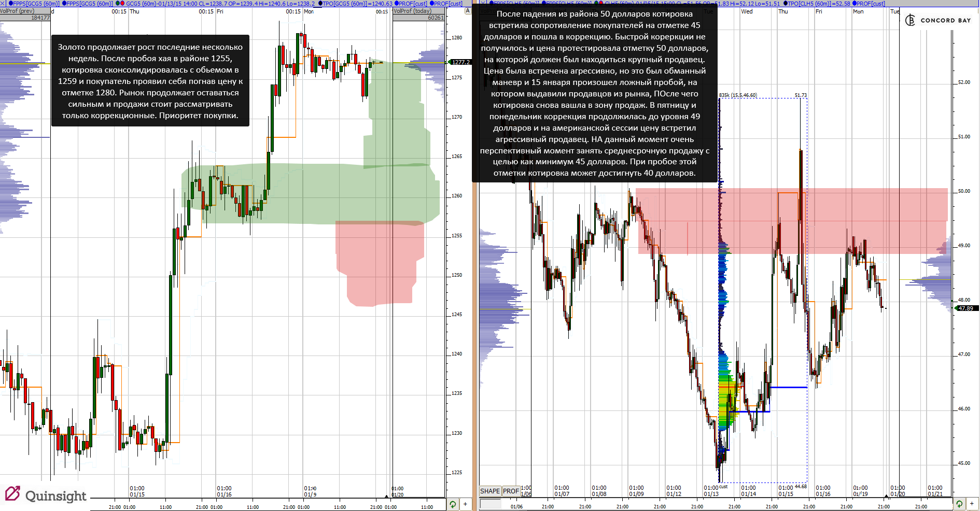Open the SHAPE button on oil chart
Screen dimensions: 980x511
click(x=490, y=491)
